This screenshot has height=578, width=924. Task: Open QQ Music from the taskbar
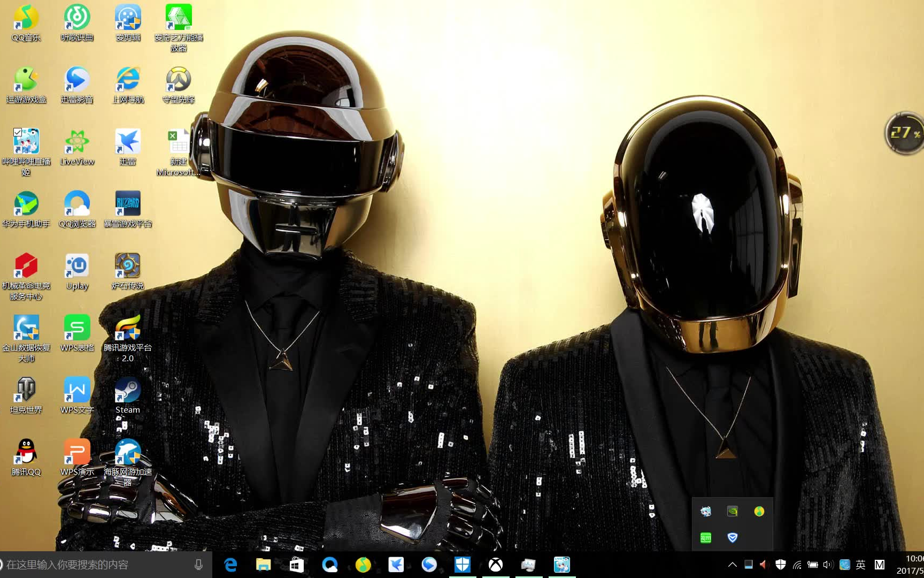(363, 565)
